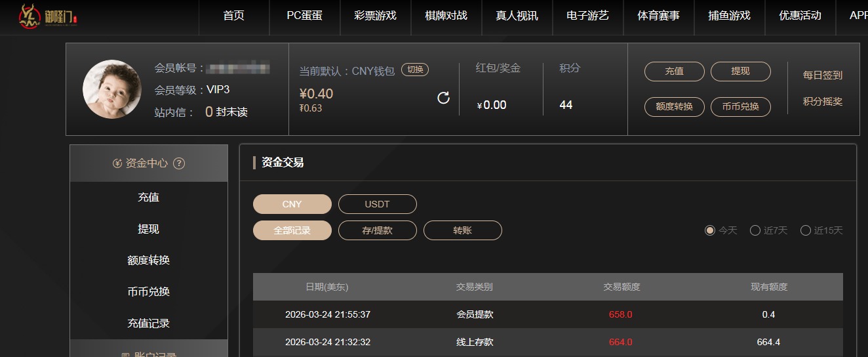
Task: Click the 御隆门 site logo
Action: point(48,16)
